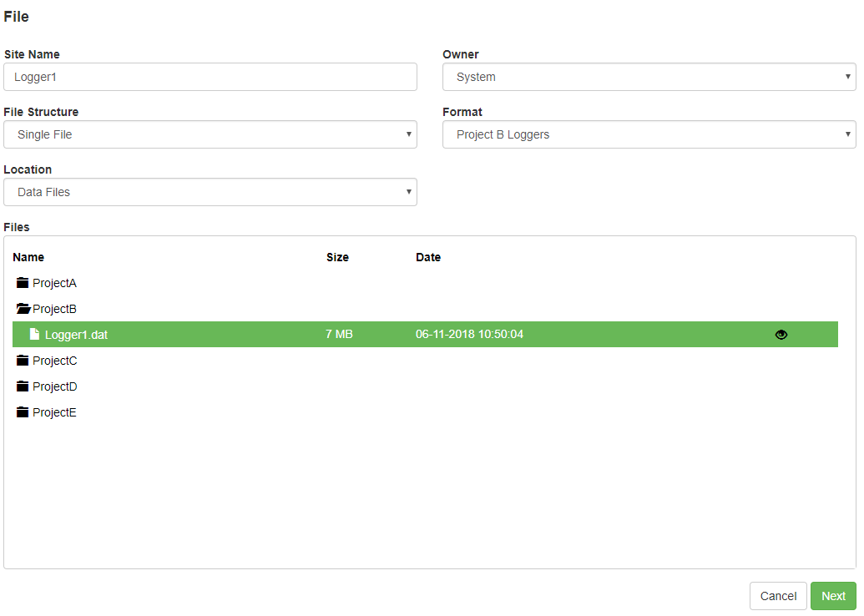The height and width of the screenshot is (616, 864).
Task: Select the ProjectA folder name
Action: point(54,283)
